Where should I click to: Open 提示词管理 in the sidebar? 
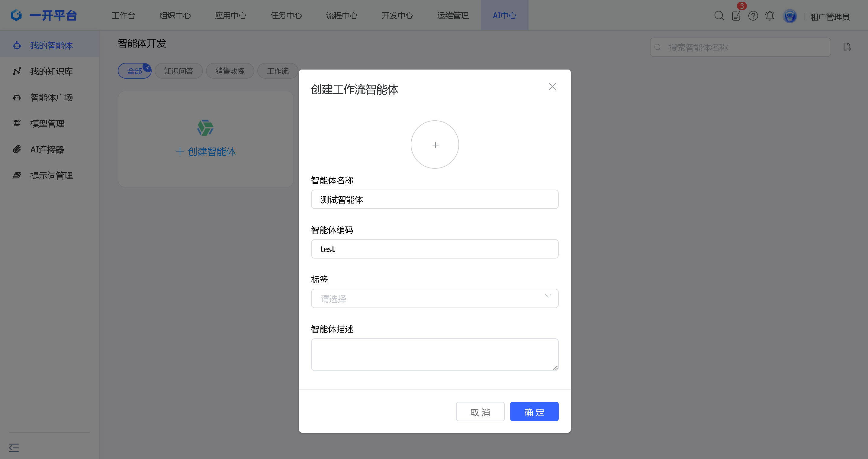click(51, 175)
